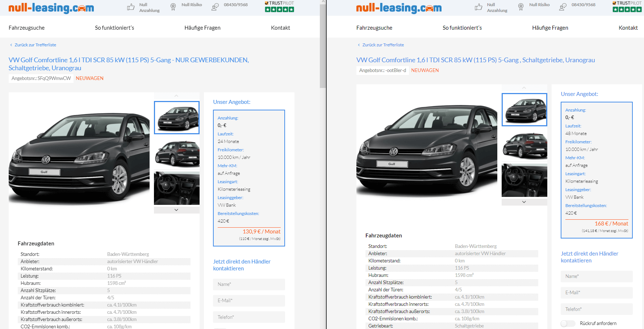Viewport: 644px width, 329px height.
Task: Click phone number 08450/9568 in left window
Action: 236,5
